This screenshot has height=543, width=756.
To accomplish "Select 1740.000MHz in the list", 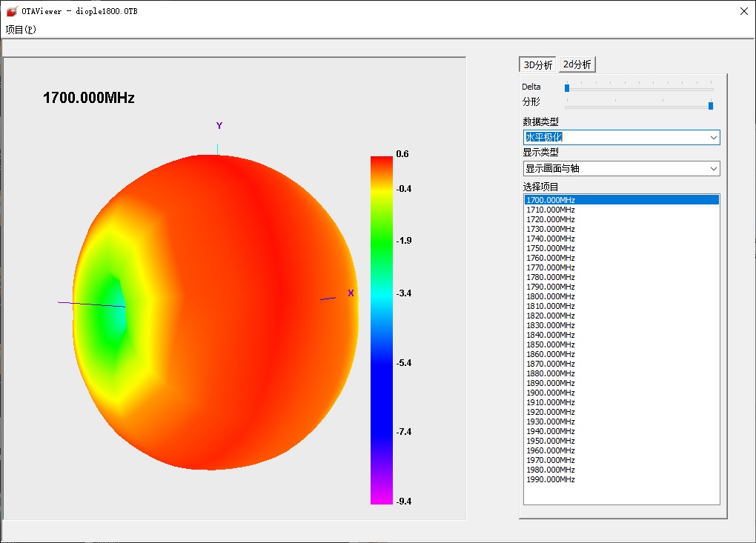I will (622, 239).
